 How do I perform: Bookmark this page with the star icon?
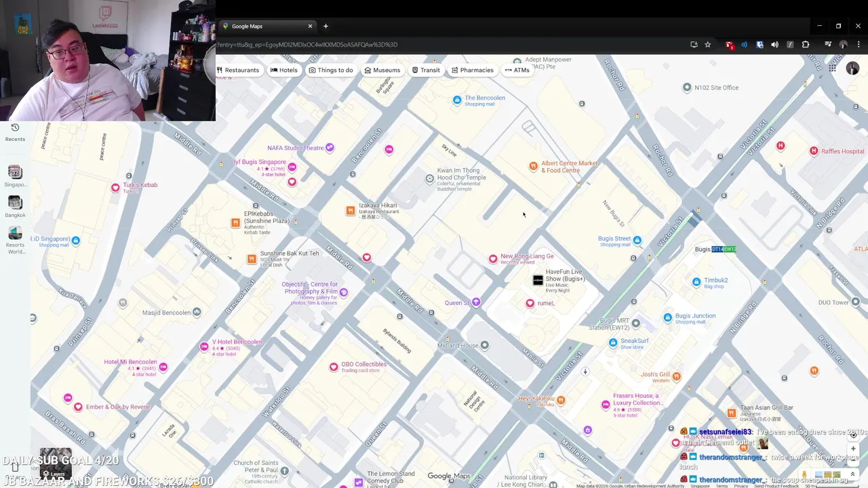(708, 45)
